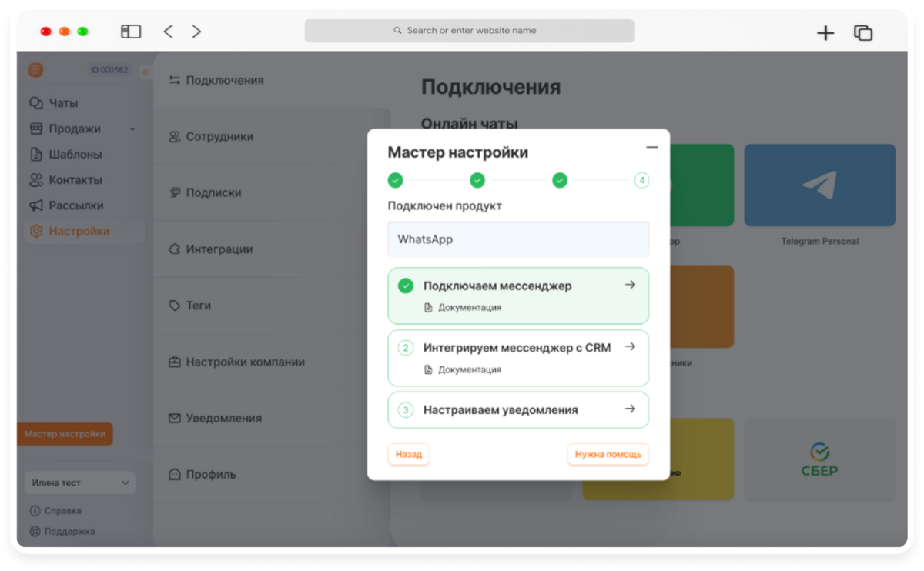Click the orange app logo icon
Screen dimensions: 924x571
pos(35,70)
